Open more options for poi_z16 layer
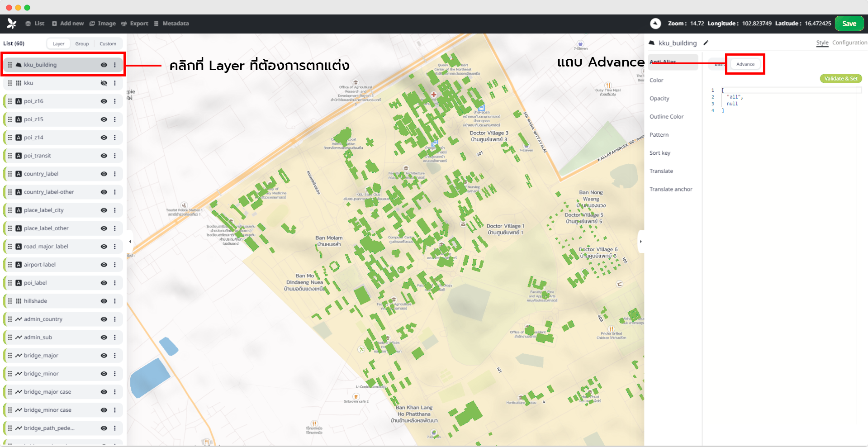The image size is (868, 447). 115,101
